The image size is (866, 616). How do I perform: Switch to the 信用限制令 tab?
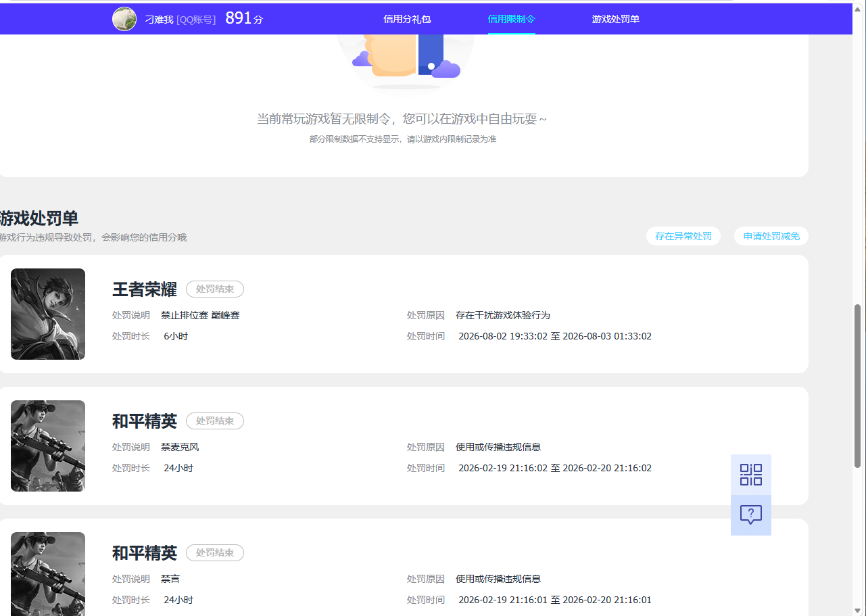click(x=512, y=19)
